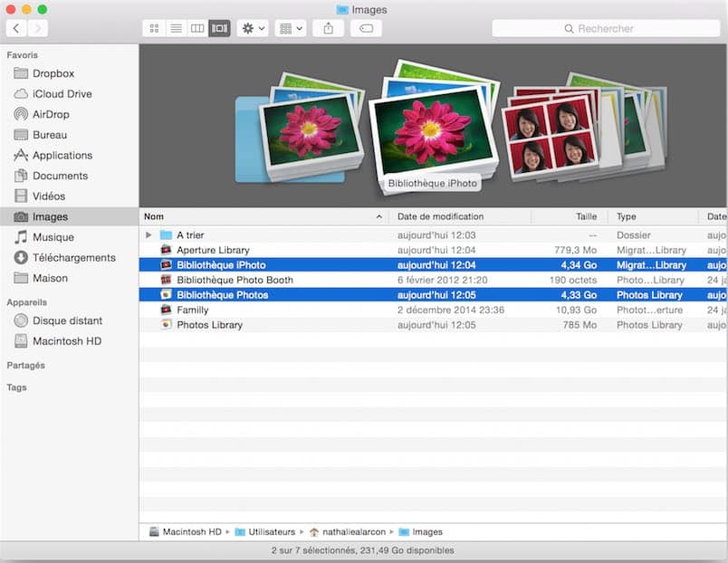Click the Share toolbar button
Viewport: 728px width, 563px height.
point(329,28)
